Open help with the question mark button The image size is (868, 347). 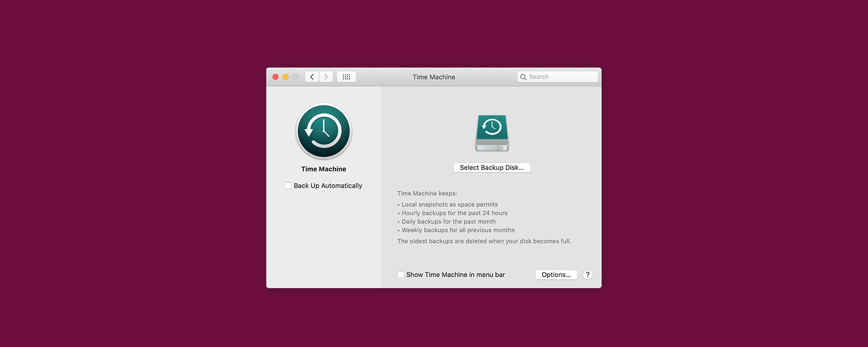587,274
